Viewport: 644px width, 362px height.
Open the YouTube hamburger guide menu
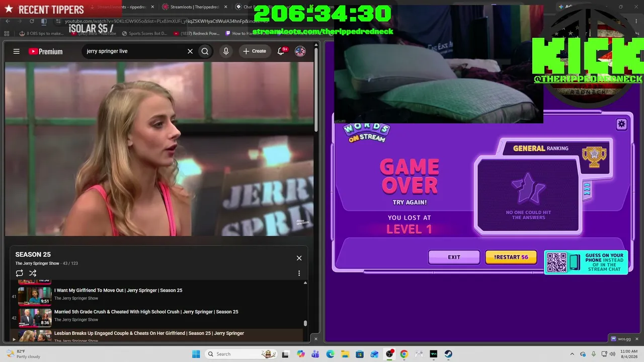(17, 51)
